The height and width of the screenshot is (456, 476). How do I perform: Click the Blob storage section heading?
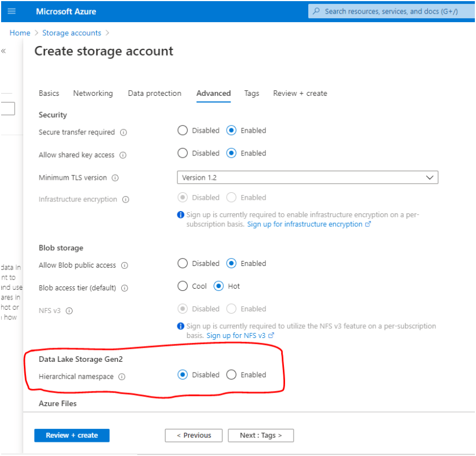(61, 248)
